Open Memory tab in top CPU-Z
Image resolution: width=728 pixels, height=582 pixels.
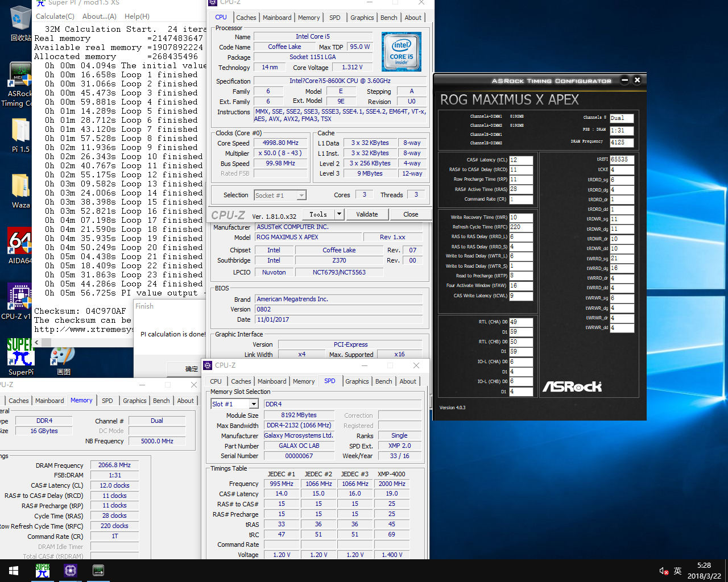(x=309, y=18)
